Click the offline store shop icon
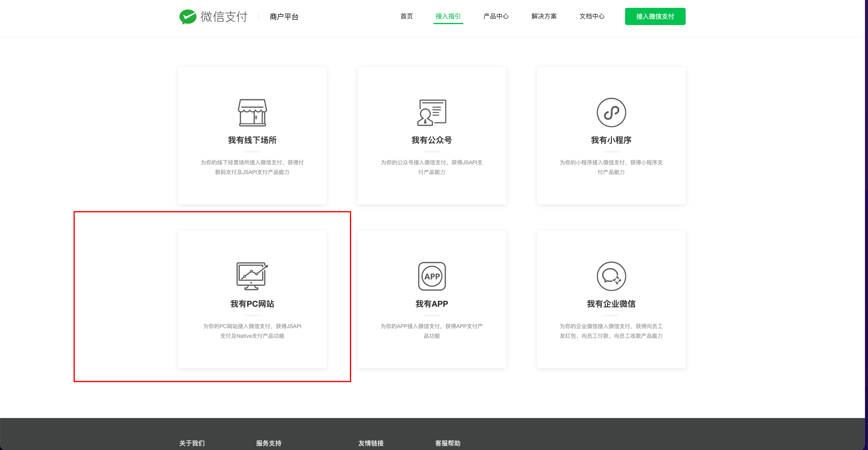The width and height of the screenshot is (868, 450). coord(252,112)
